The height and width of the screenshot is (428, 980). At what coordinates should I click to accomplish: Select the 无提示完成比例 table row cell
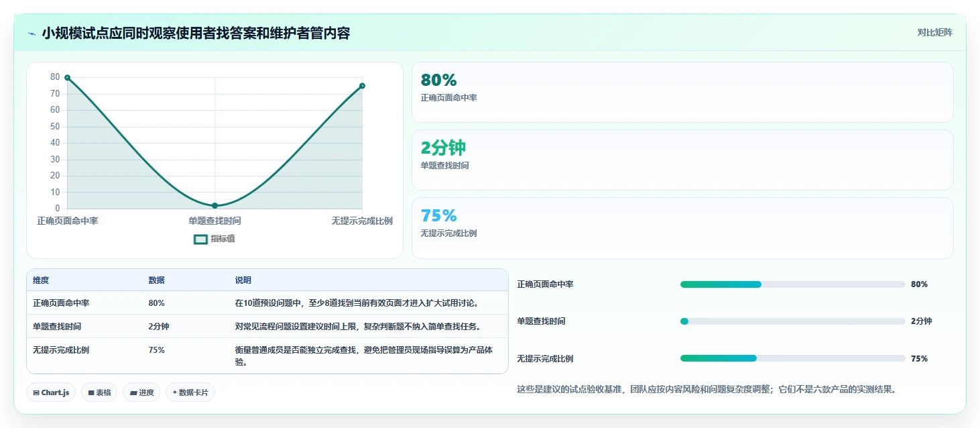(x=61, y=350)
